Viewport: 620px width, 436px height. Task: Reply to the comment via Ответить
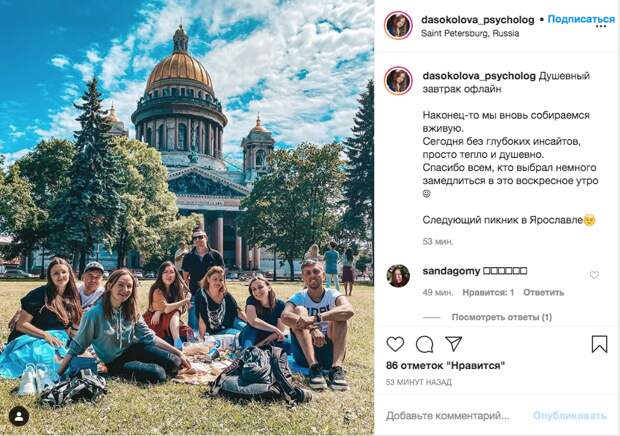pos(543,293)
